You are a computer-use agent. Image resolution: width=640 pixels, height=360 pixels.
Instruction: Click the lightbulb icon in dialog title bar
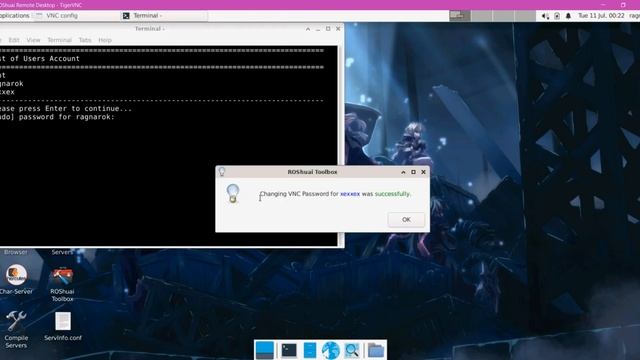click(x=222, y=172)
